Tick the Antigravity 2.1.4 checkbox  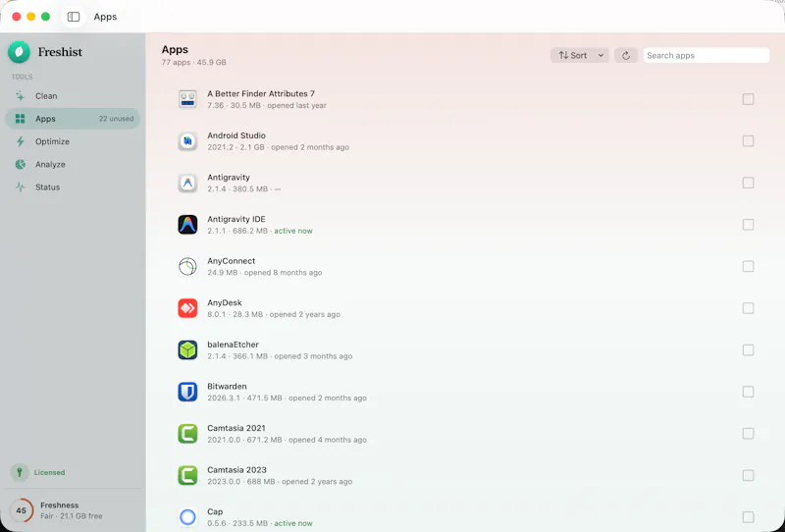point(748,183)
